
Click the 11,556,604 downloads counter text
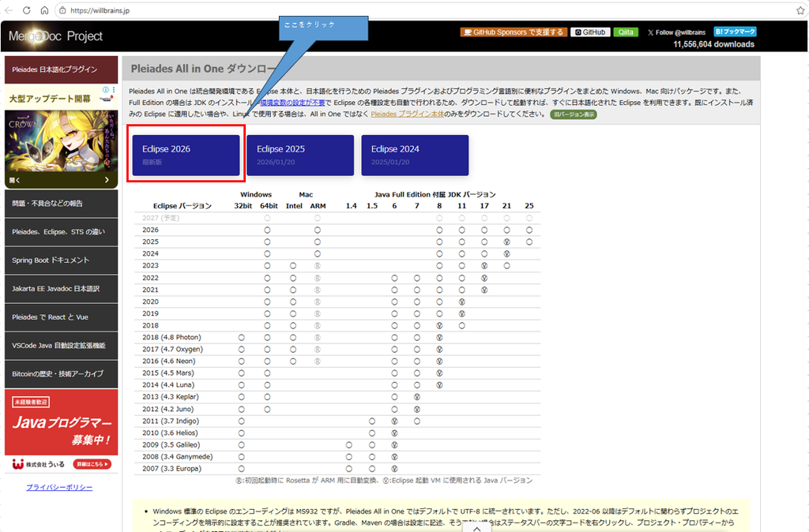713,44
